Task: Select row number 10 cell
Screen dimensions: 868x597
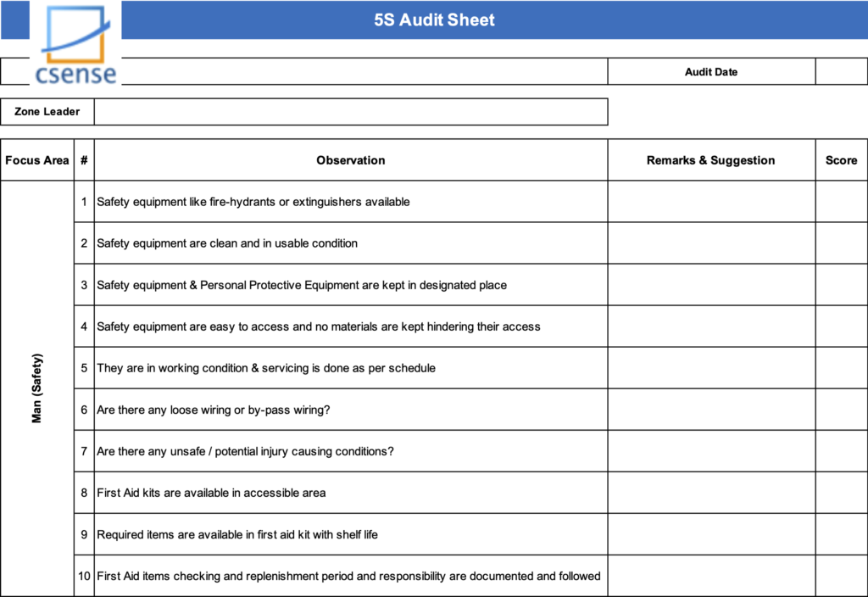Action: click(x=84, y=576)
